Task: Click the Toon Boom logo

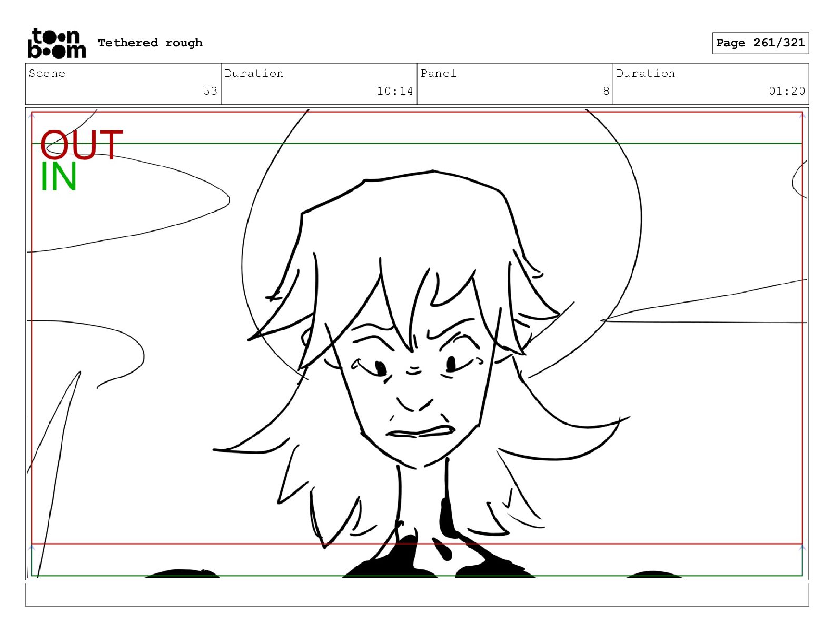Action: (x=56, y=43)
